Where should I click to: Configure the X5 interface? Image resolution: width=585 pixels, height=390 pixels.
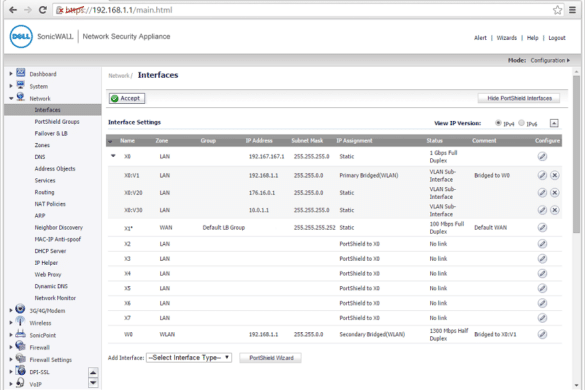tap(542, 288)
